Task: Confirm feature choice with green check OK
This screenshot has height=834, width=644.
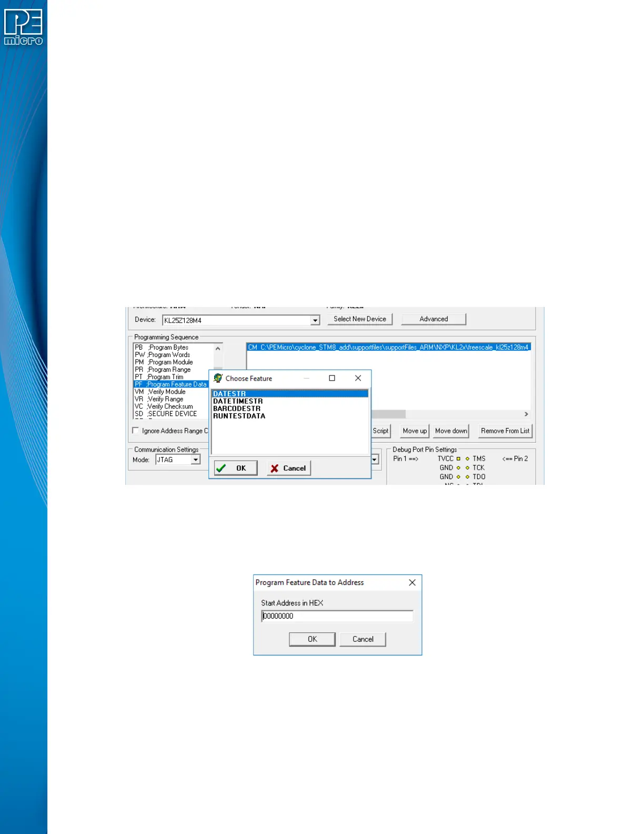Action: pos(235,468)
